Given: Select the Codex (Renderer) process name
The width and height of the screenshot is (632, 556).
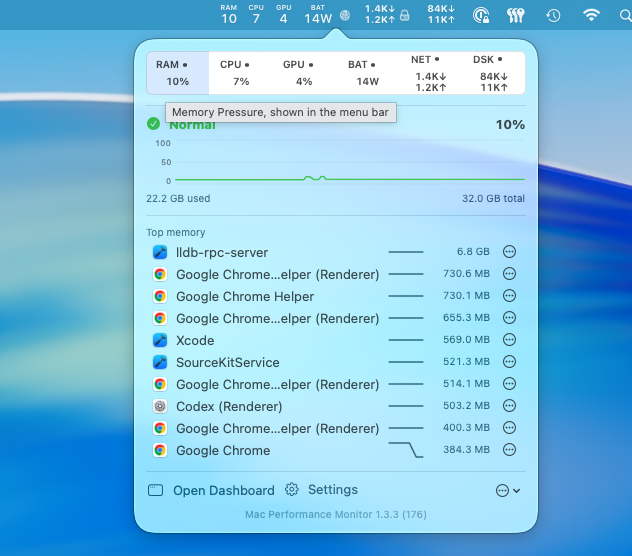Looking at the screenshot, I should click(x=229, y=406).
